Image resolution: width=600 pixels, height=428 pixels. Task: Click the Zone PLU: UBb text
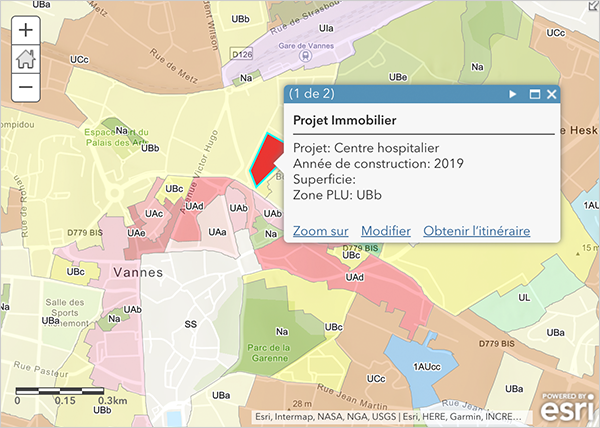pos(338,195)
